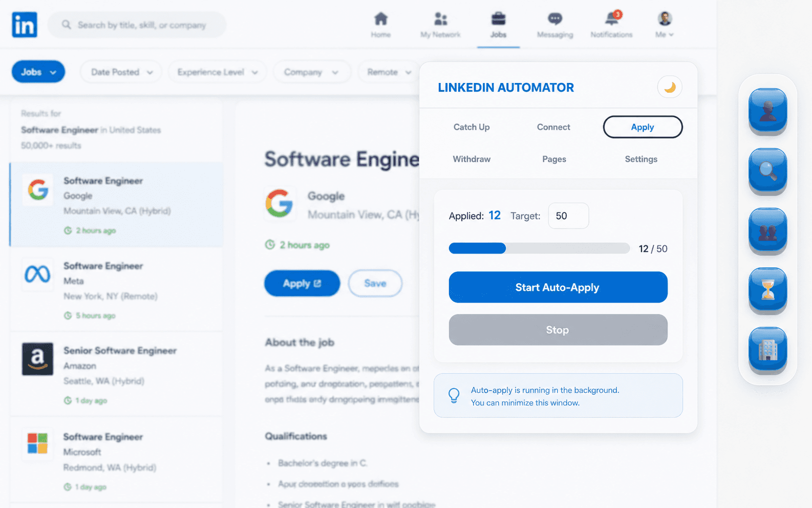
Task: Click the Microsoft logo in job list
Action: coord(37,443)
